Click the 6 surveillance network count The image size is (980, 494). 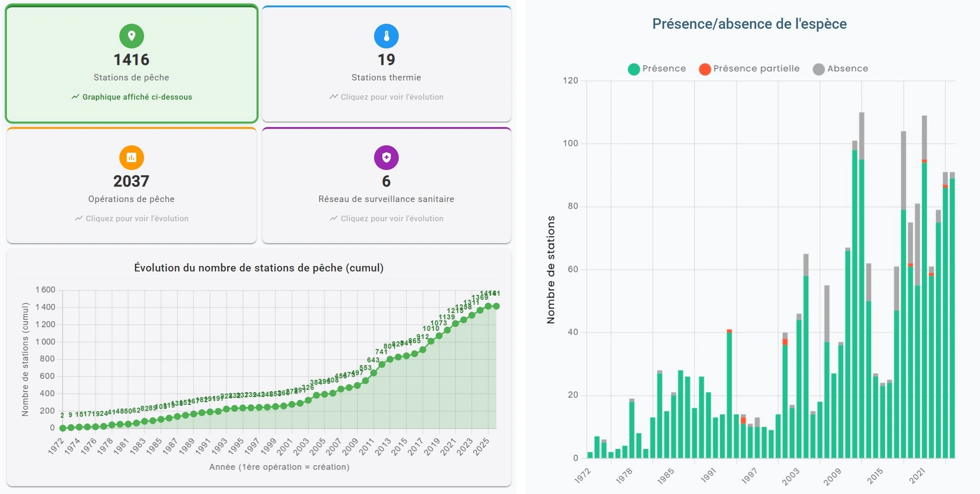click(386, 181)
